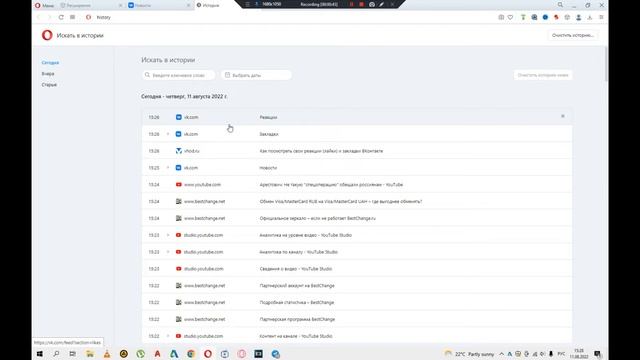This screenshot has height=360, width=640.
Task: Add page to bookmarks with heart icon
Action: tap(511, 17)
